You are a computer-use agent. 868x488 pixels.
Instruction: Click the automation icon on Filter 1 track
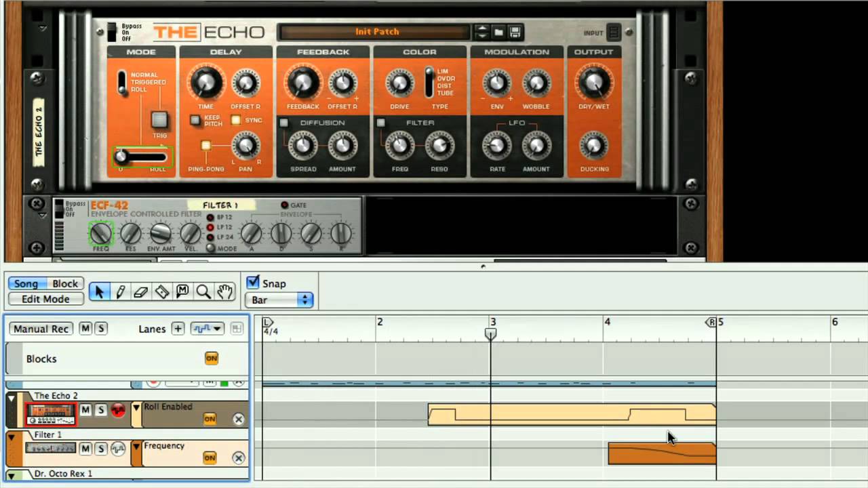[x=119, y=448]
